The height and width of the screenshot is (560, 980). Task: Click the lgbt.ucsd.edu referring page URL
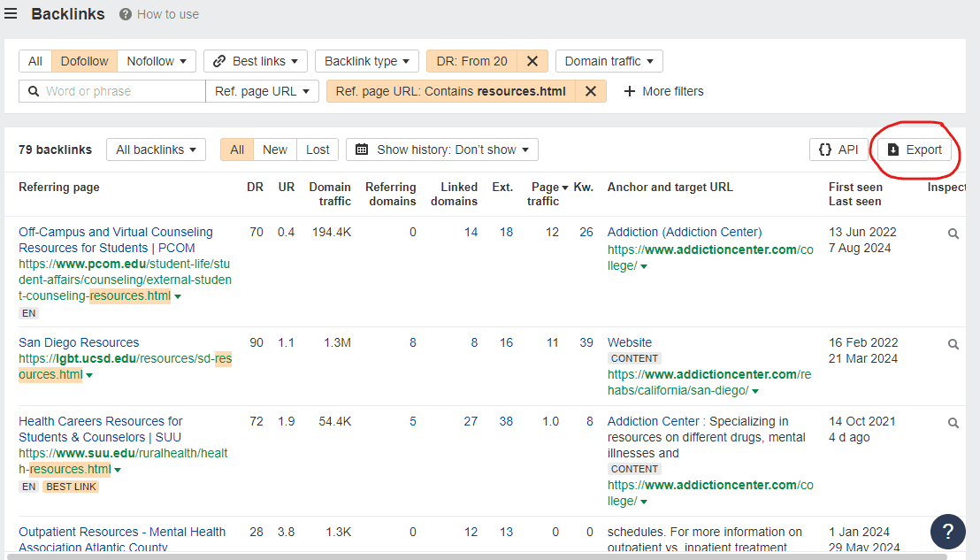[125, 367]
